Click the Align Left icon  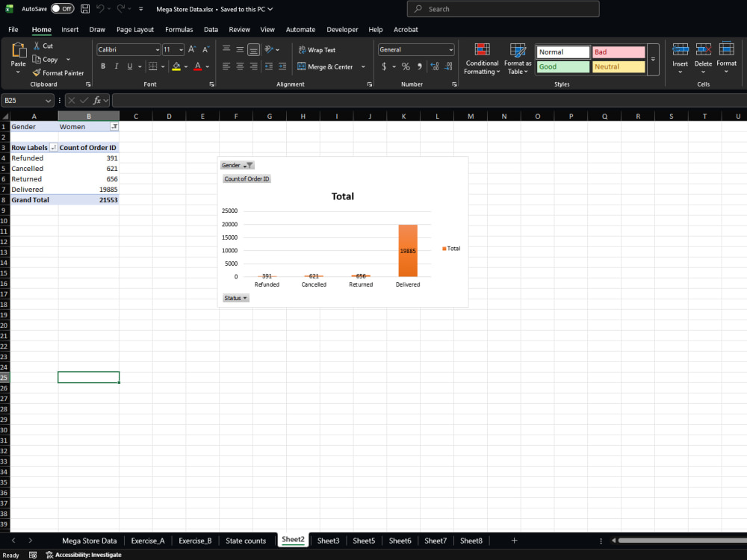coord(226,66)
